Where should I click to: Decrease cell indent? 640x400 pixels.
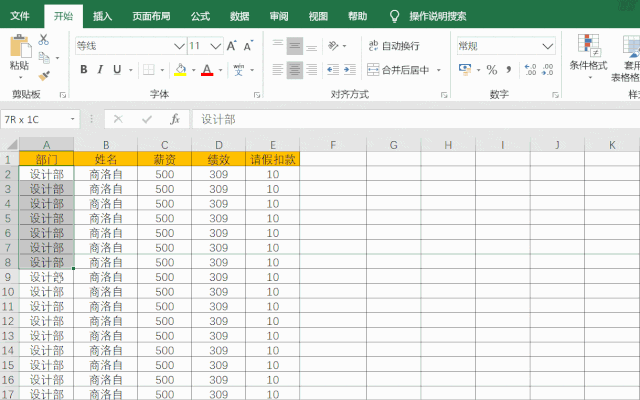click(333, 70)
